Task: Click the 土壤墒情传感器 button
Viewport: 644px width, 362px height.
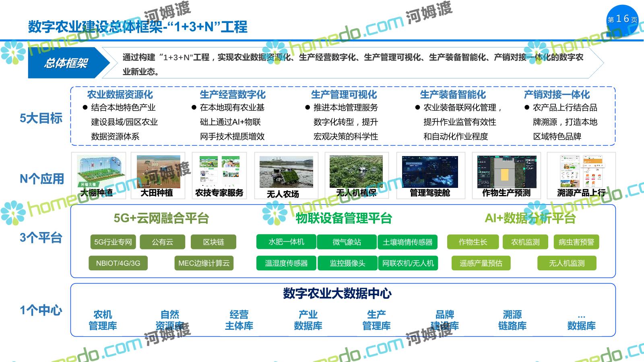Action: point(407,242)
